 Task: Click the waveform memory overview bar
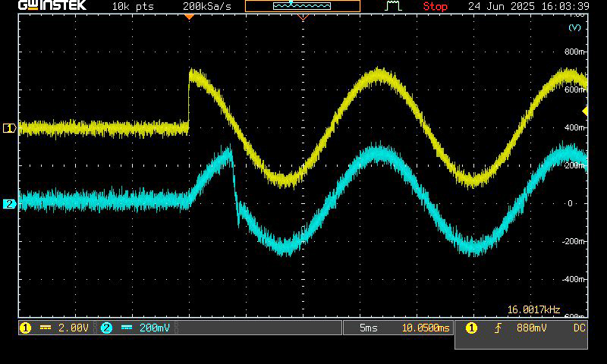(x=302, y=6)
